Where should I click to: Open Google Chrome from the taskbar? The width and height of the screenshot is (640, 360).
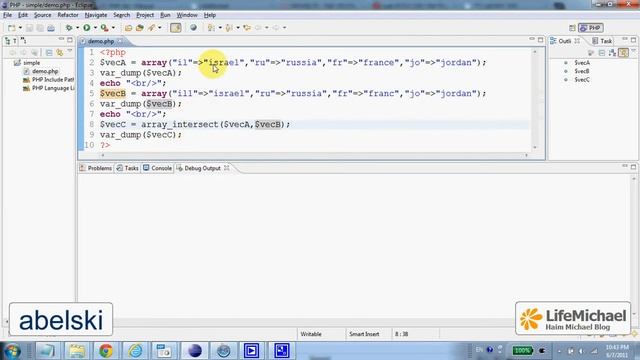tap(106, 351)
